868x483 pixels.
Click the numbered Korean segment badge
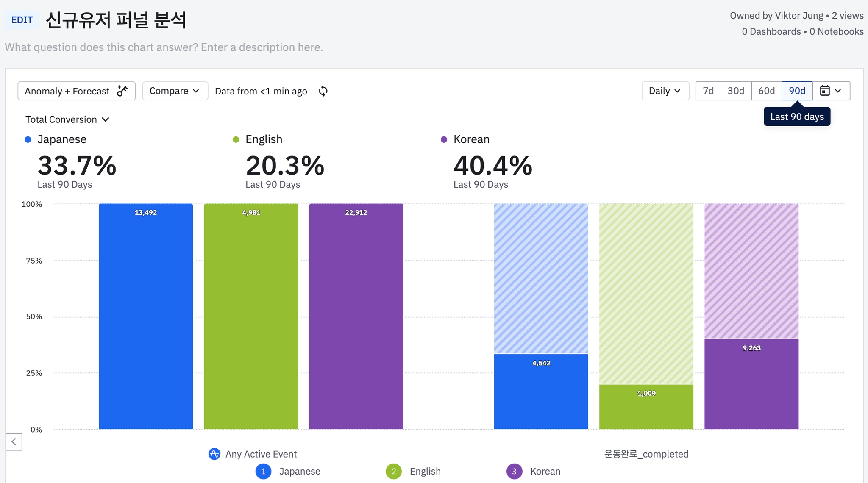(514, 471)
